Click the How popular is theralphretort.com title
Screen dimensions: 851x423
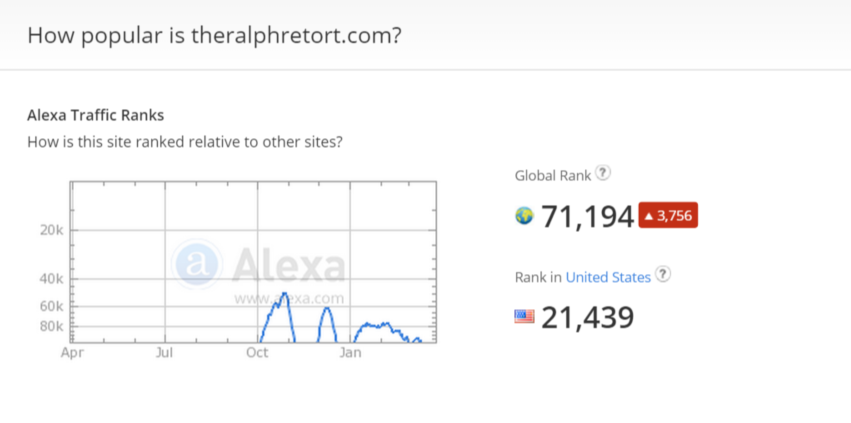214,35
